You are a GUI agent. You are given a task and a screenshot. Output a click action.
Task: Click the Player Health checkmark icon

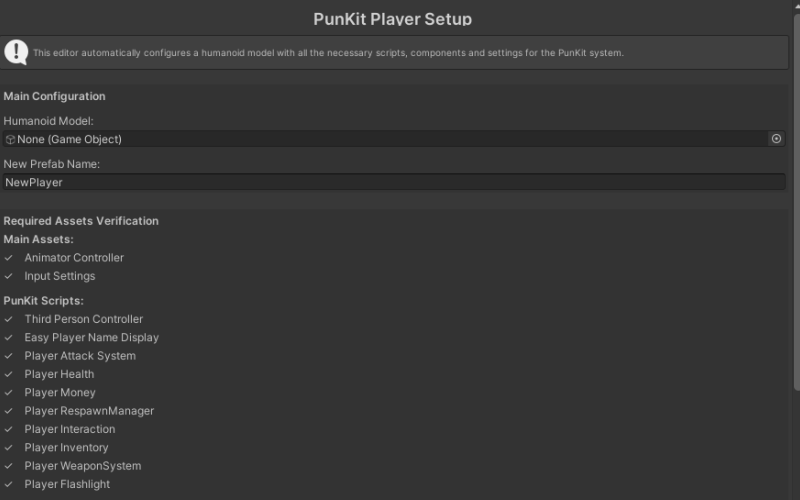click(x=9, y=374)
